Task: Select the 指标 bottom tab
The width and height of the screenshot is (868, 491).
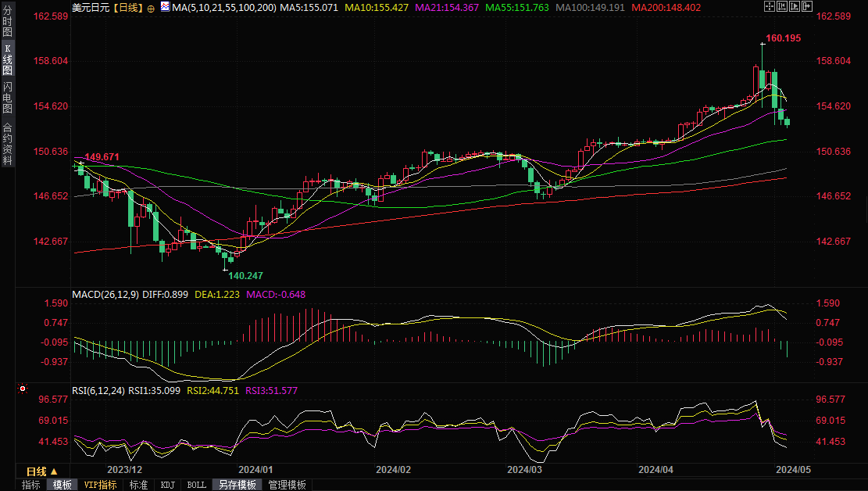Action: tap(31, 485)
